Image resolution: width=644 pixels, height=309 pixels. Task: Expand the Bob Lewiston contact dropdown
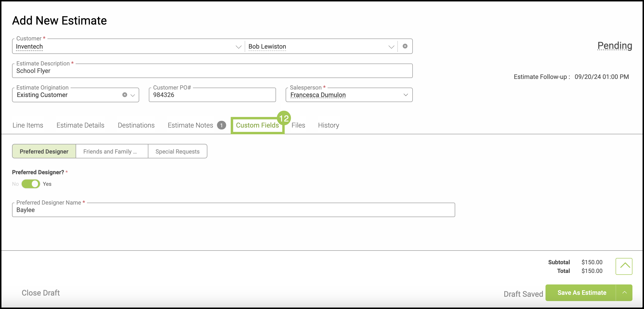[391, 47]
